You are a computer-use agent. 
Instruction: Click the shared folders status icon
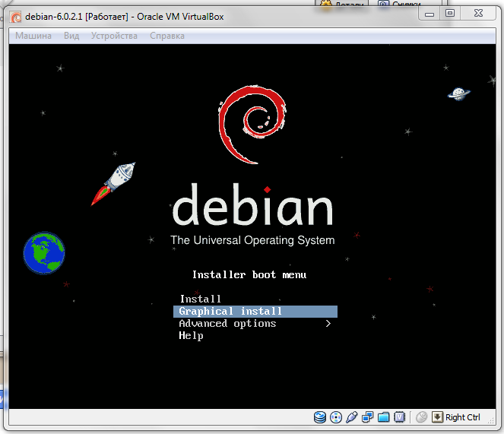coord(383,417)
